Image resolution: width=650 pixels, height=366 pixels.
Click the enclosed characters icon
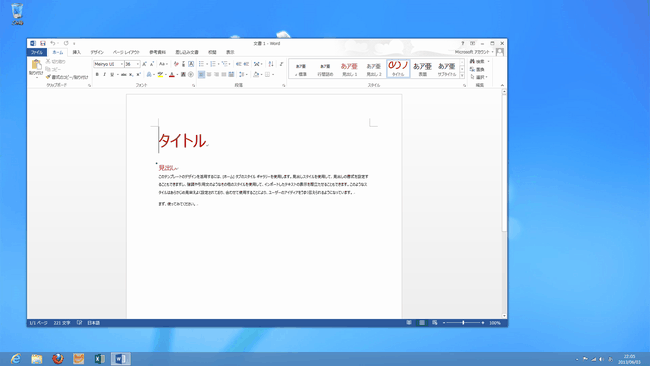point(191,75)
